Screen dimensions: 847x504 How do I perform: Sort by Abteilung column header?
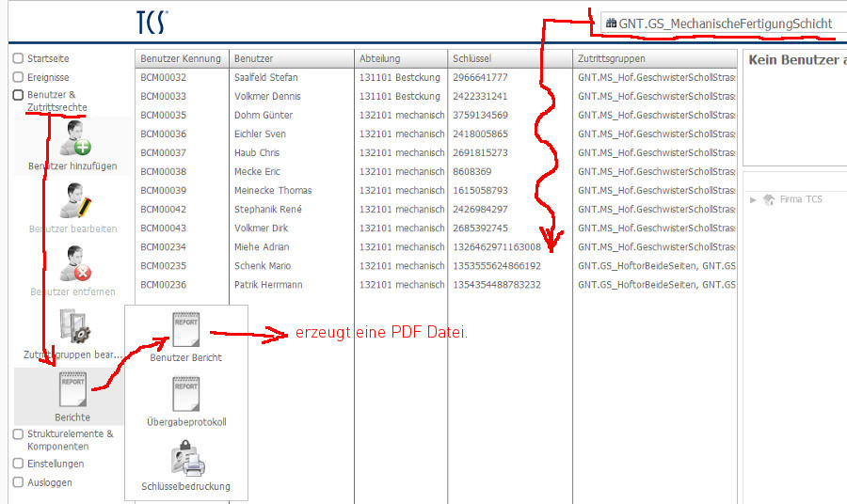[x=379, y=58]
